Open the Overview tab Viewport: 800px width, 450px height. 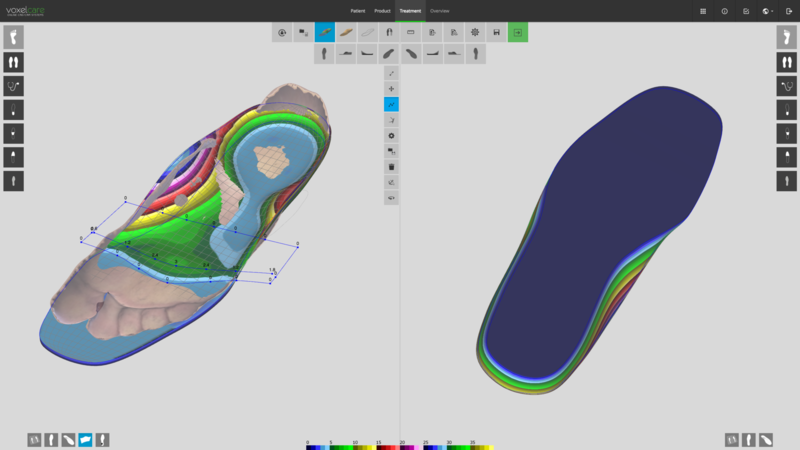click(x=440, y=11)
